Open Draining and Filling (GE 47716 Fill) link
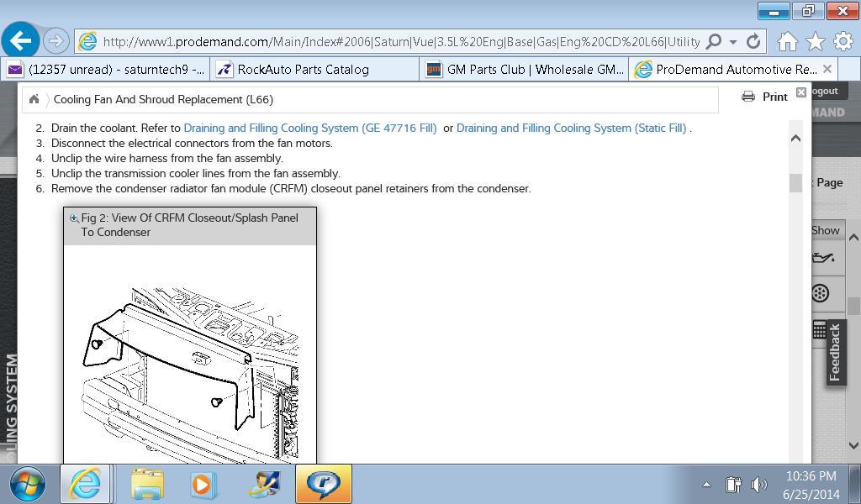The height and width of the screenshot is (504, 861). [310, 129]
